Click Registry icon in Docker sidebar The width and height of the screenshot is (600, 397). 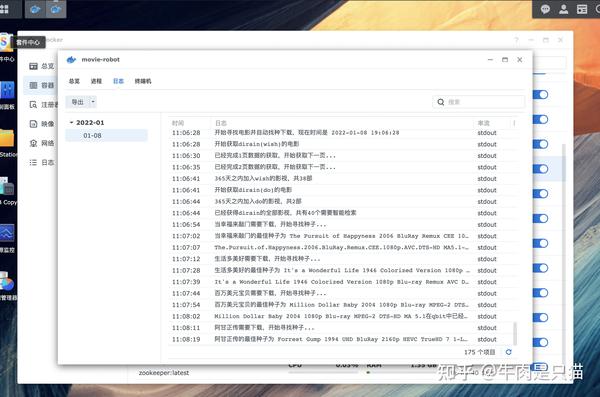pyautogui.click(x=34, y=105)
